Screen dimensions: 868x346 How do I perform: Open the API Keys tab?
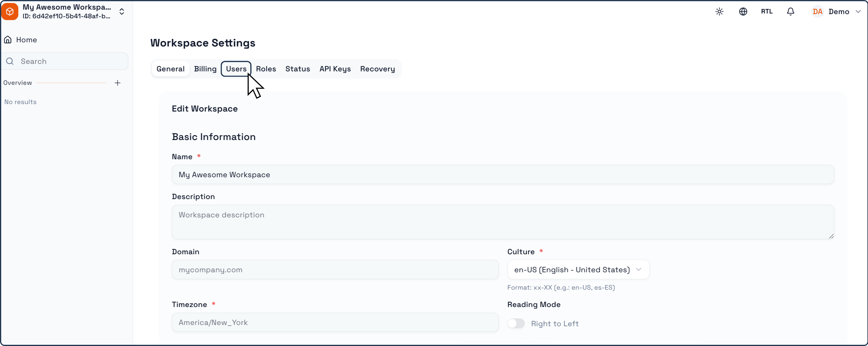[335, 69]
